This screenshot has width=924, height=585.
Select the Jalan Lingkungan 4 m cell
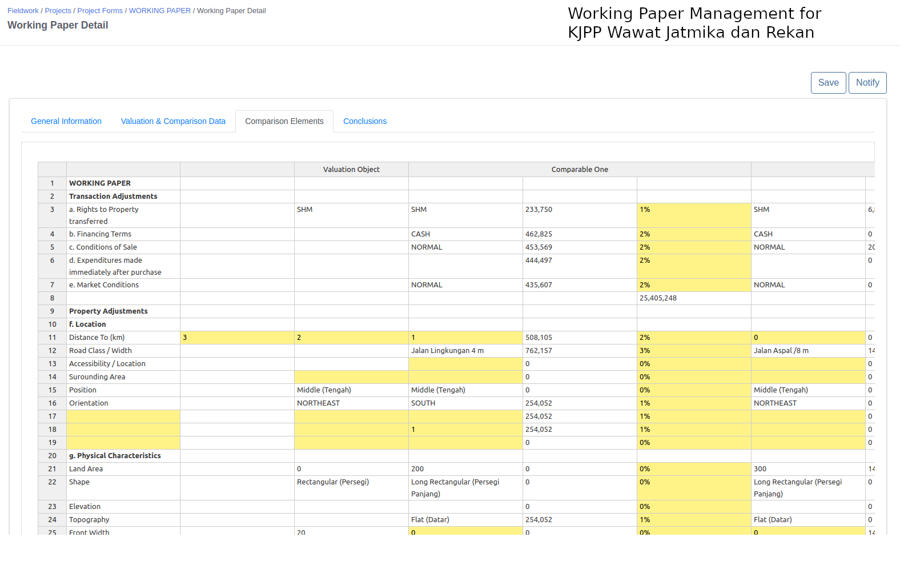click(465, 351)
